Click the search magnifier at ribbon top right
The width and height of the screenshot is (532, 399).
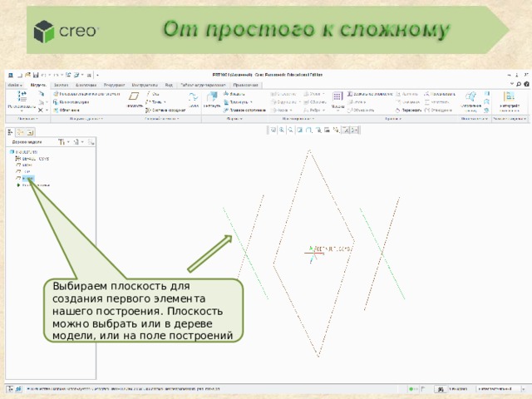click(519, 84)
